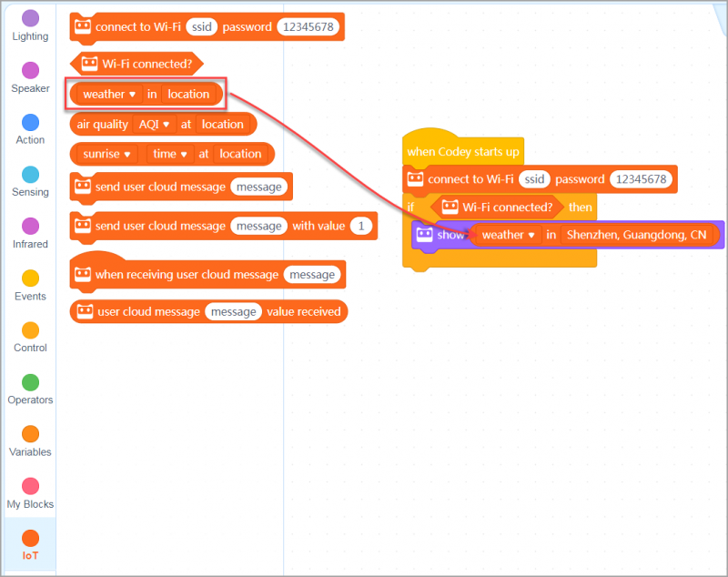This screenshot has width=728, height=577.
Task: Edit ssid field in palette connect block
Action: pyautogui.click(x=201, y=27)
